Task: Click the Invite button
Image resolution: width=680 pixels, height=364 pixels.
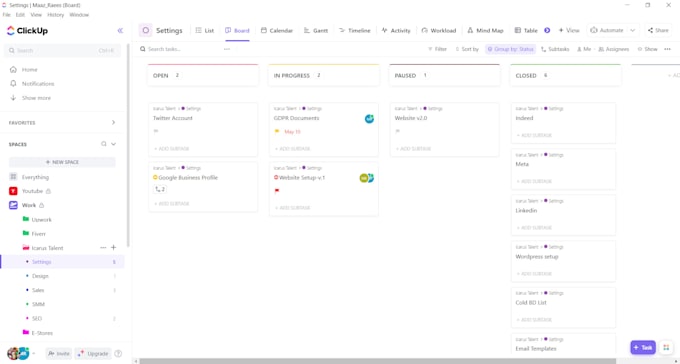Action: (59, 354)
